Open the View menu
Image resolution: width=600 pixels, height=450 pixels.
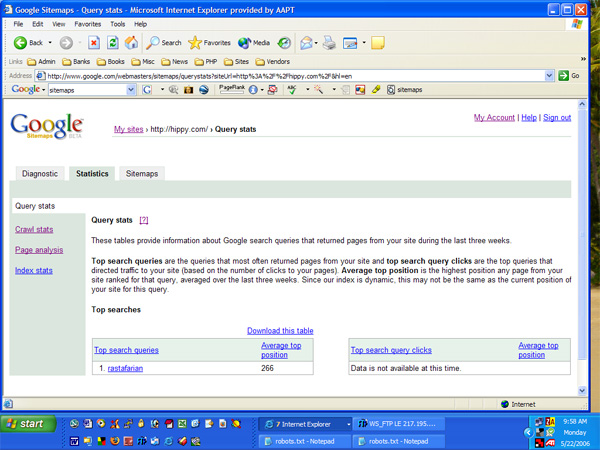(59, 24)
